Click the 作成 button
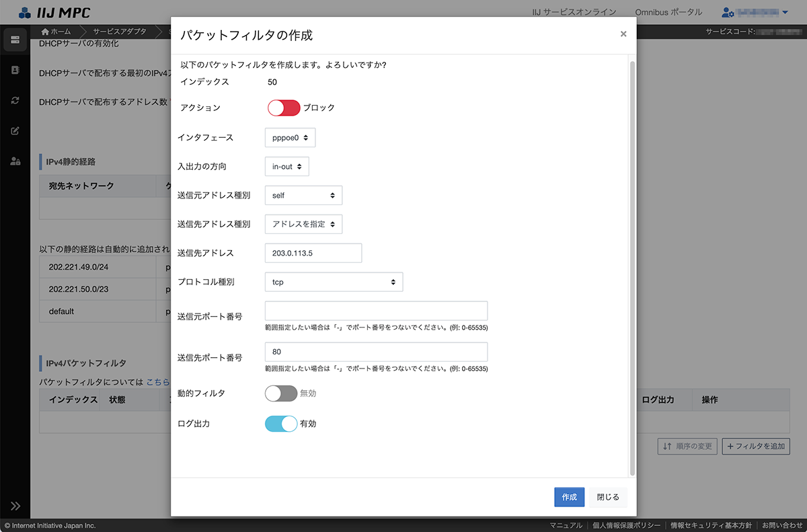 click(x=569, y=497)
